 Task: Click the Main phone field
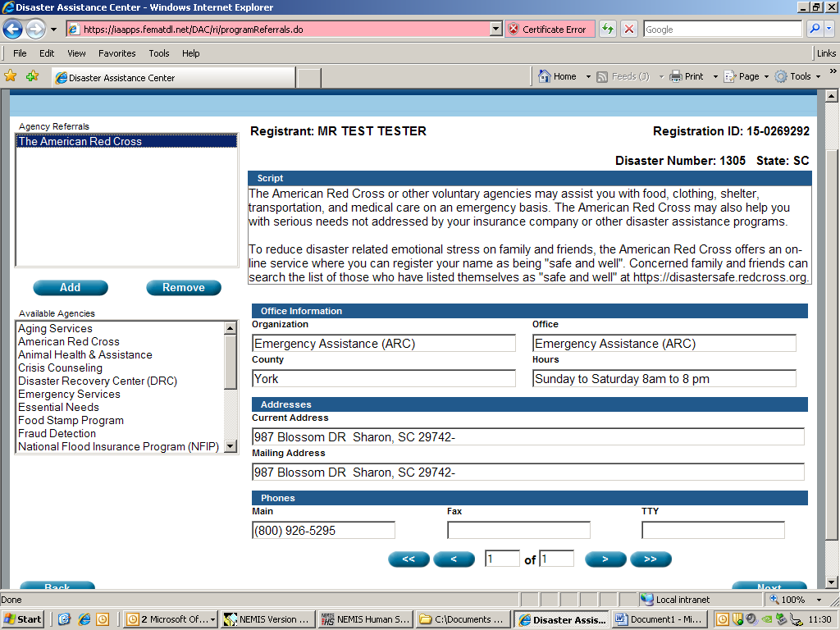pyautogui.click(x=323, y=531)
